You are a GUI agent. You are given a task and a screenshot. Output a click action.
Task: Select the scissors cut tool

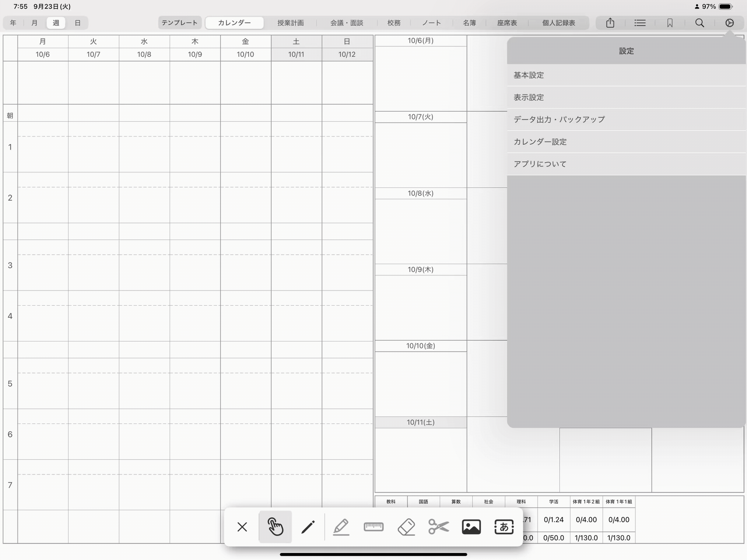438,527
